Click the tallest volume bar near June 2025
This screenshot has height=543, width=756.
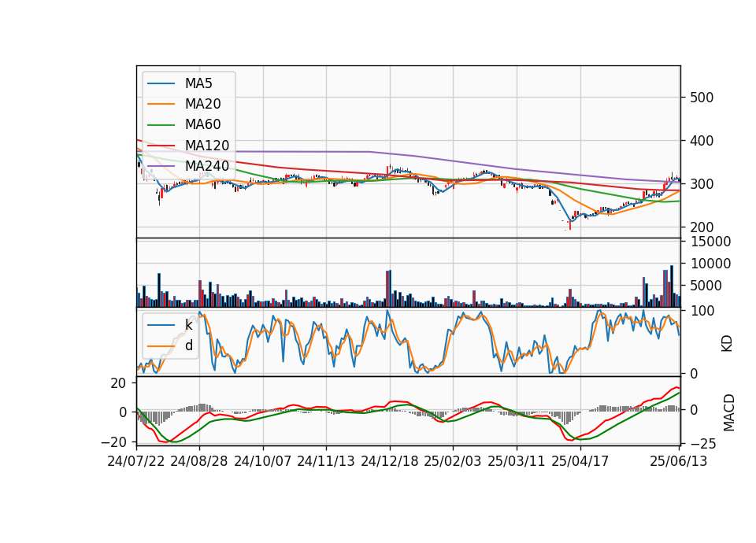(x=672, y=286)
